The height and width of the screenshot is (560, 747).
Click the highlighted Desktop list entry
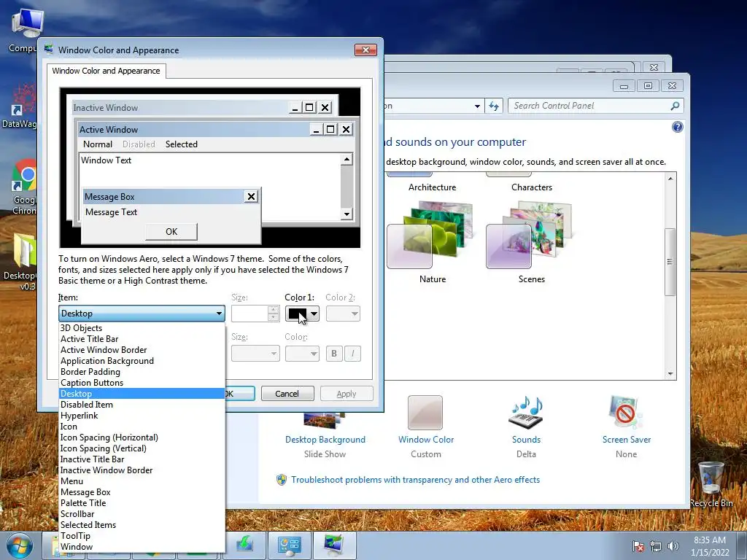click(142, 393)
